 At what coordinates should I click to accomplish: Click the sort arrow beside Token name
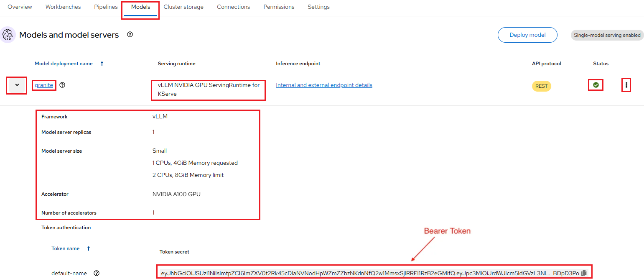pyautogui.click(x=88, y=248)
